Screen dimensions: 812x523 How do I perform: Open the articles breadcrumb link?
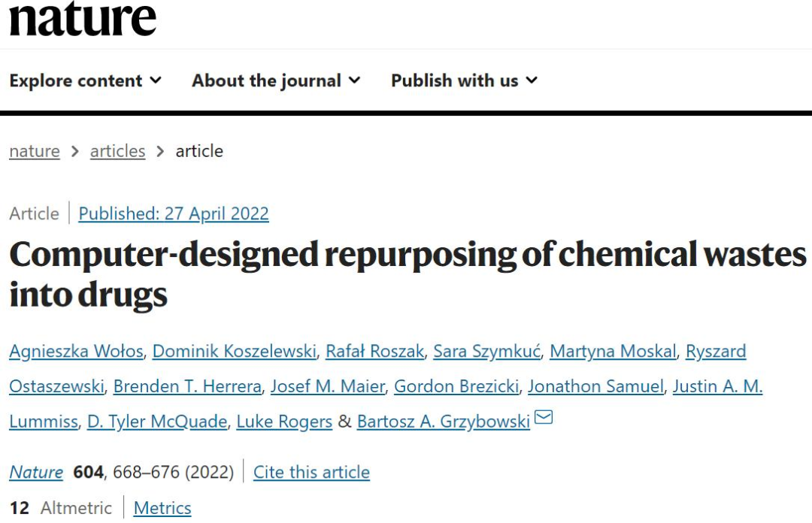click(117, 151)
